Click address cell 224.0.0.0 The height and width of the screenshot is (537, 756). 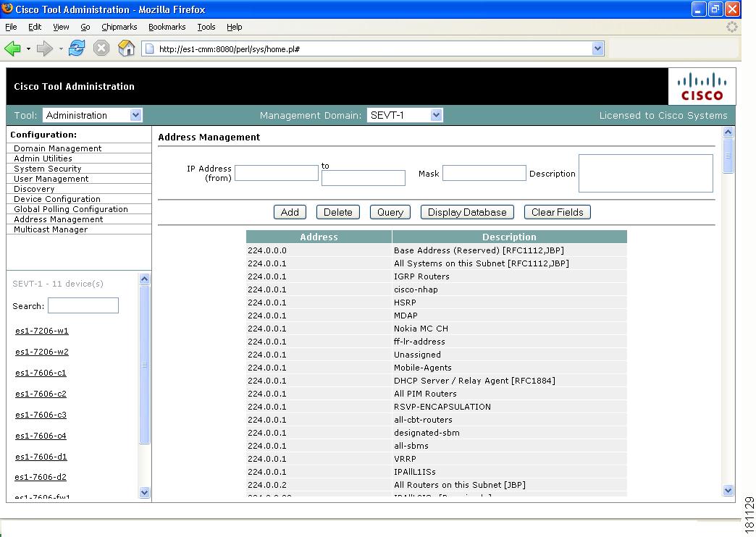pos(319,250)
